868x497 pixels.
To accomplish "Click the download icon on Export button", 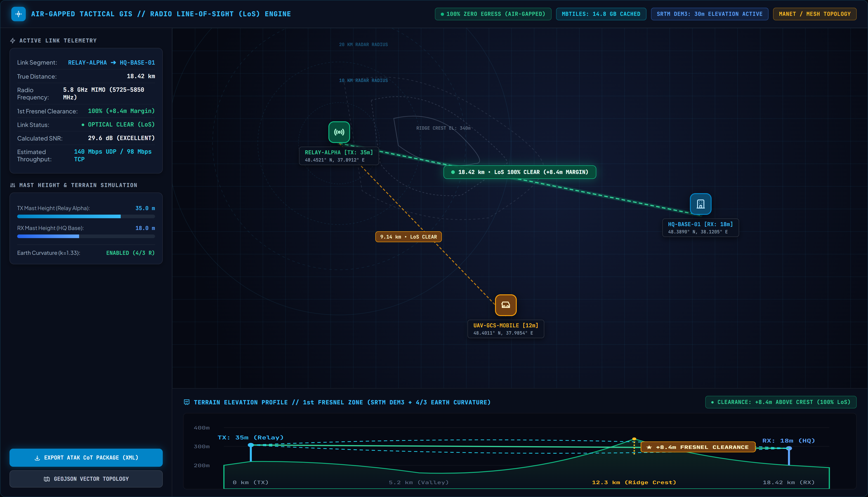I will pos(37,458).
